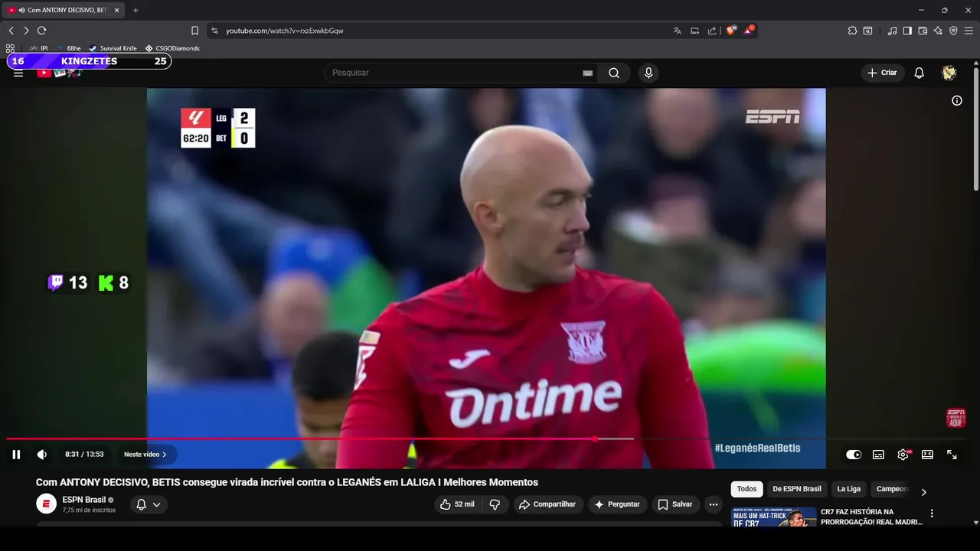Screen dimensions: 980x551
Task: Open the ESPN Brasil channel avatar
Action: tap(46, 504)
